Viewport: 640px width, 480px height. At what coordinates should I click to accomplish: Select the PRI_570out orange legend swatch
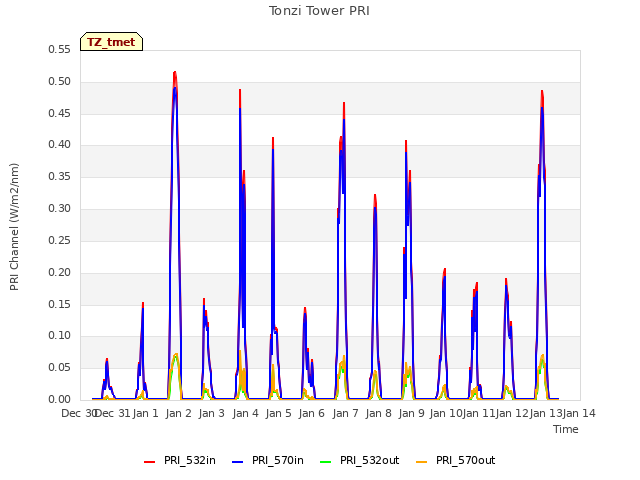(x=422, y=461)
